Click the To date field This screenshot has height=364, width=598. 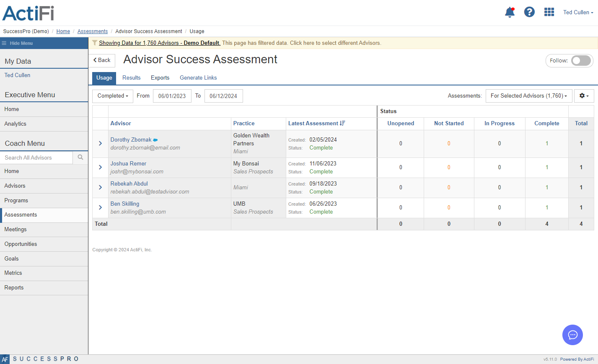pos(223,96)
